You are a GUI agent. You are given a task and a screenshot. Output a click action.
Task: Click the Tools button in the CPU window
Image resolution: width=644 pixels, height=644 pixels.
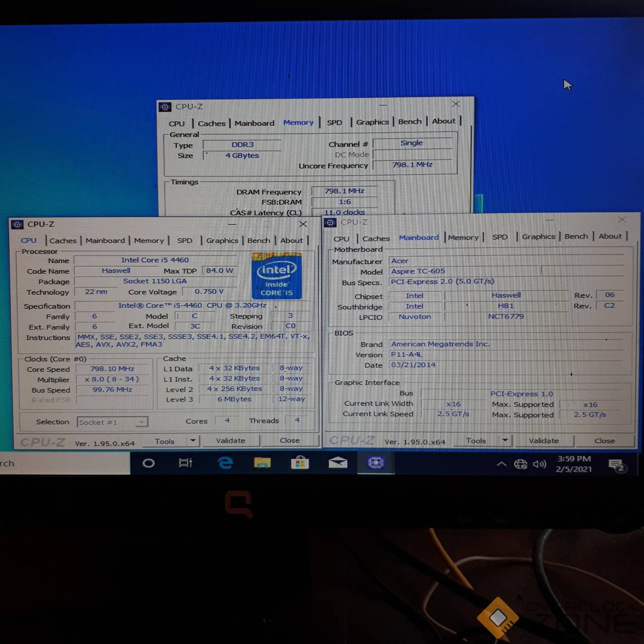[165, 441]
